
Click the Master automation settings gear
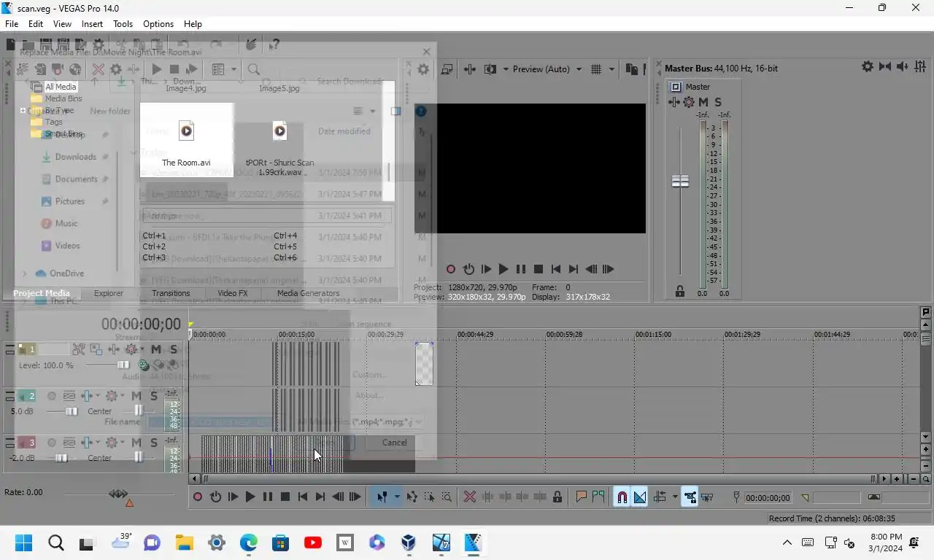coord(689,102)
